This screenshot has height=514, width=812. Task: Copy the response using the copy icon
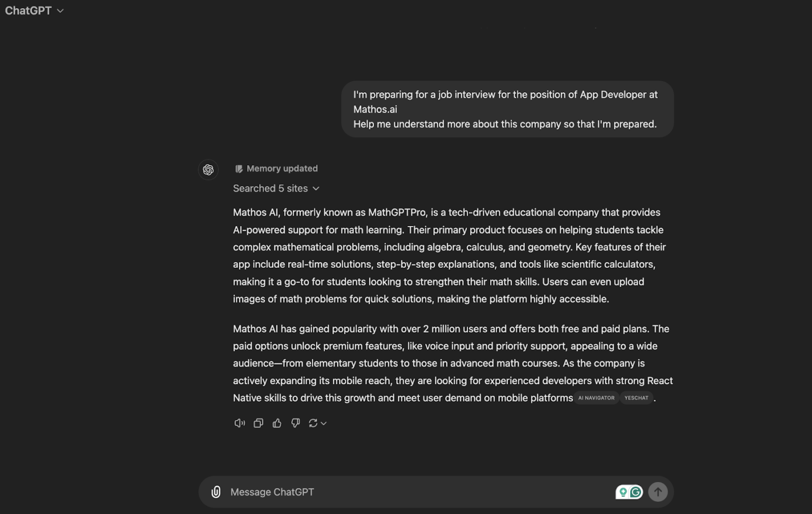click(x=258, y=423)
